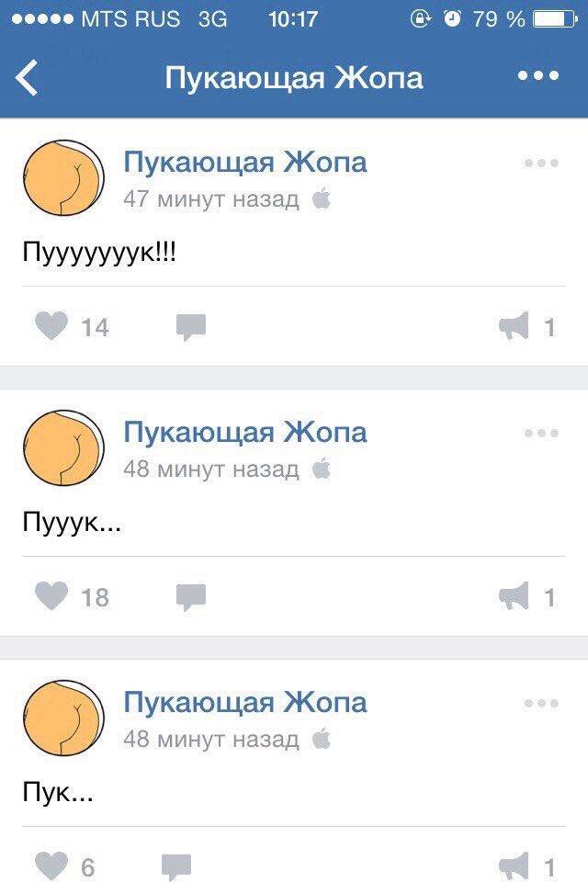Open author name link on "Пук..." post
This screenshot has height=882, width=588.
245,703
